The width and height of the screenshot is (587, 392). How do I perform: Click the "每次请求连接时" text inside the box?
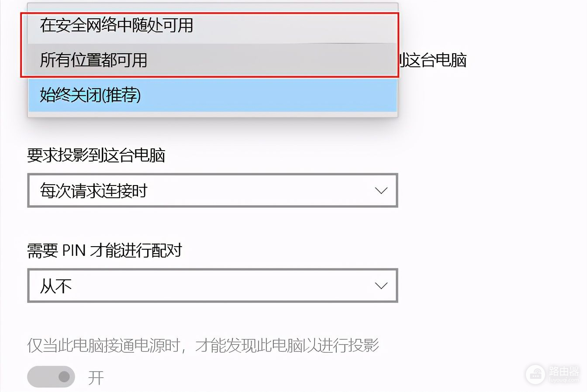[93, 191]
